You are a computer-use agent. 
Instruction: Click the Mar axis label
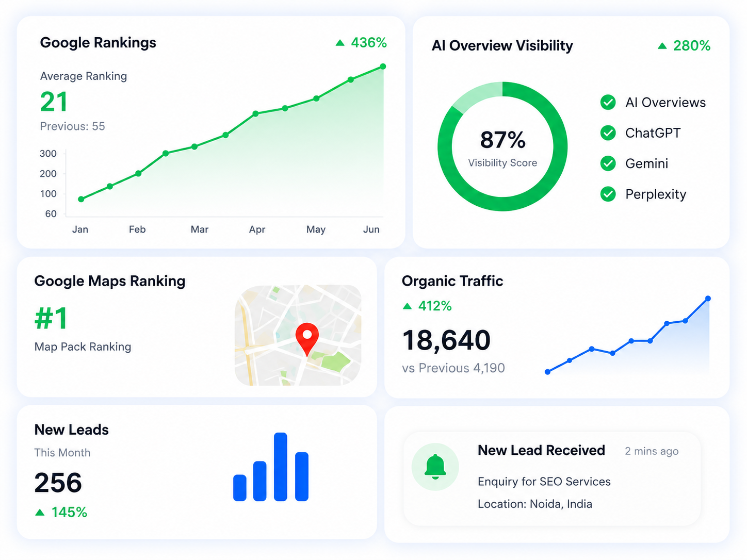point(200,229)
